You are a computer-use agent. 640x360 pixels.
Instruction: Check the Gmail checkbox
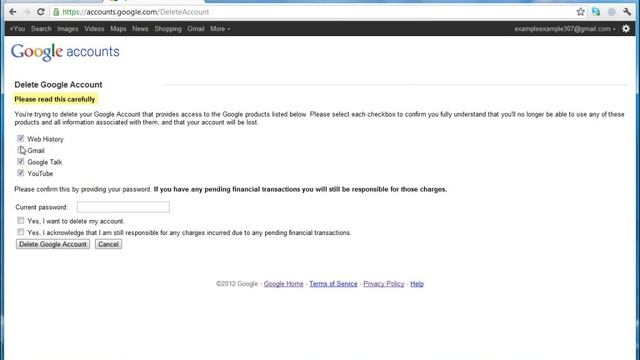[x=20, y=150]
